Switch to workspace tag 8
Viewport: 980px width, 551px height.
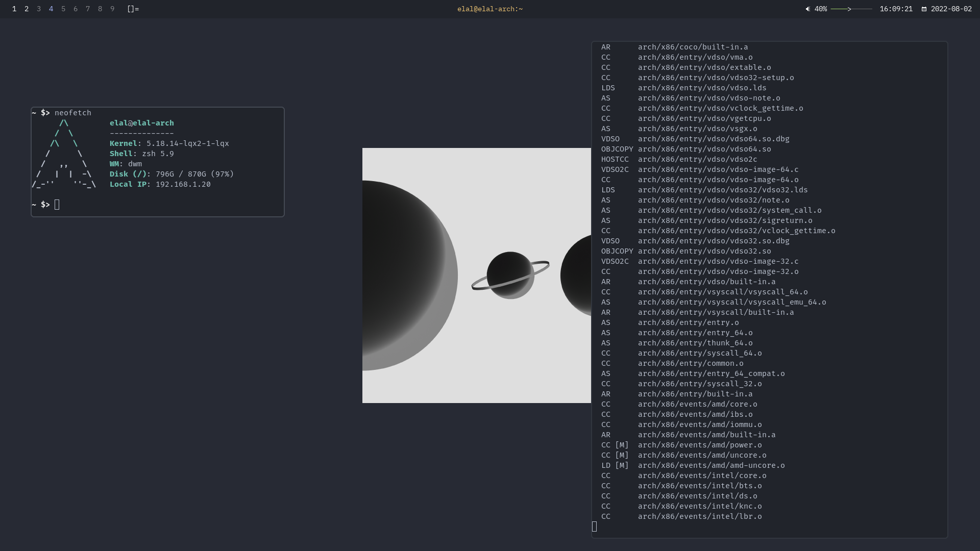tap(100, 9)
